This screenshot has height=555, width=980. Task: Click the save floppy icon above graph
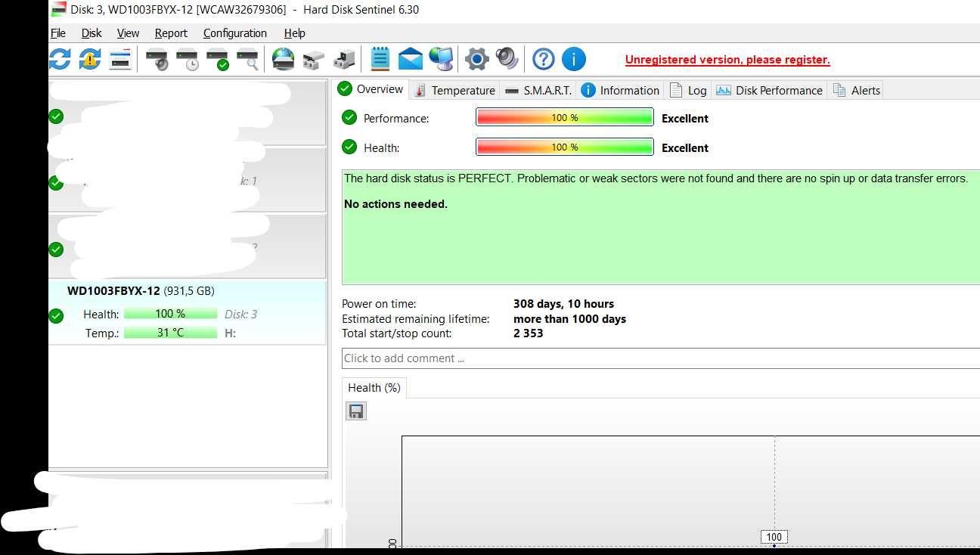pyautogui.click(x=356, y=411)
